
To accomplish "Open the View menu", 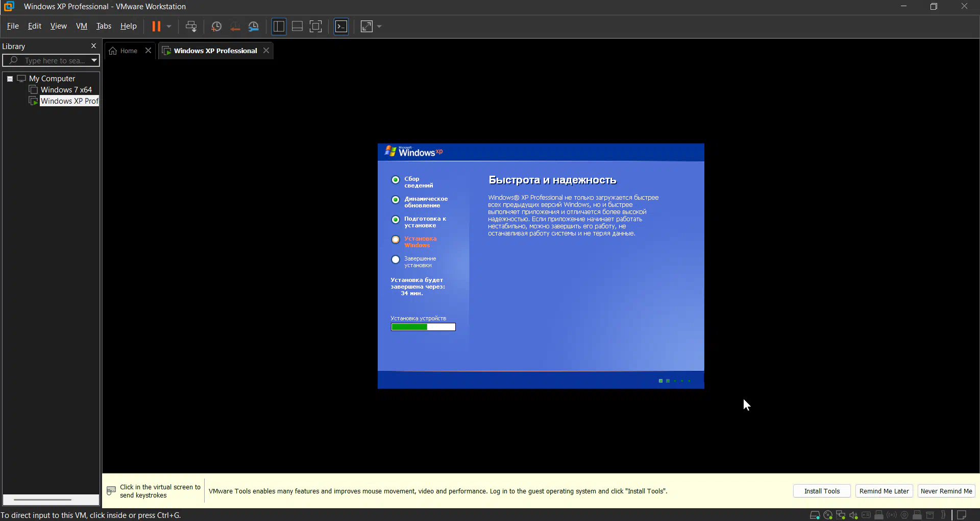I will tap(59, 26).
